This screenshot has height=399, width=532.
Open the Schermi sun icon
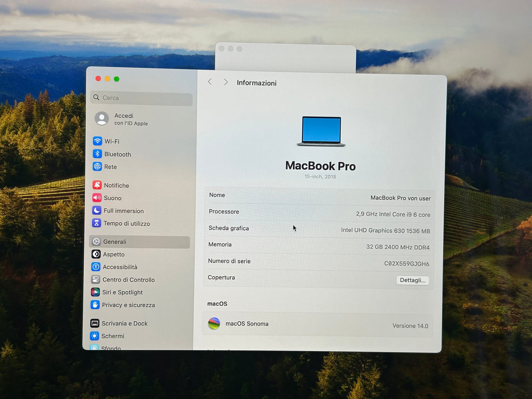coord(94,336)
